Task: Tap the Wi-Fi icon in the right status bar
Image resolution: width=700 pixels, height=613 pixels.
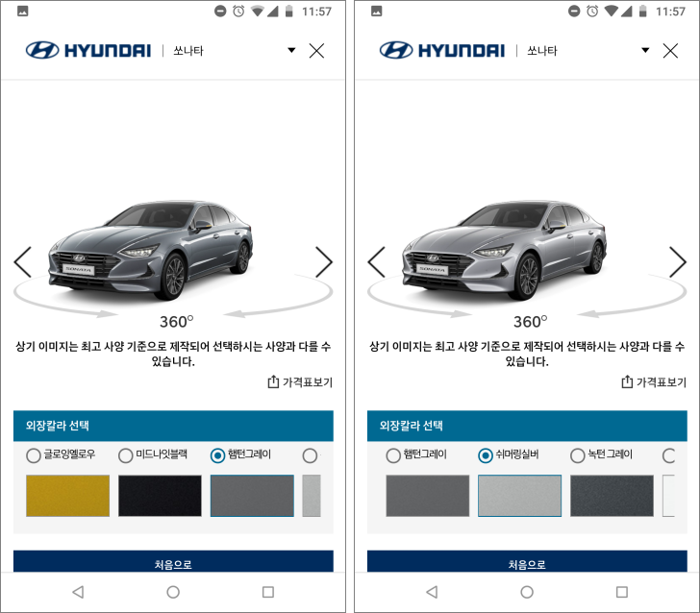Action: [x=611, y=12]
